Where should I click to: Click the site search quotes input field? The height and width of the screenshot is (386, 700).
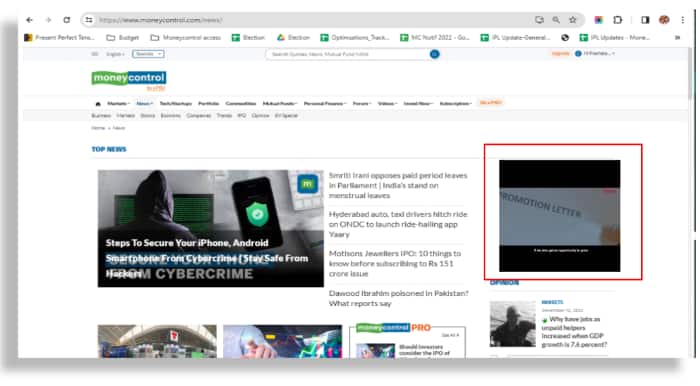click(348, 54)
